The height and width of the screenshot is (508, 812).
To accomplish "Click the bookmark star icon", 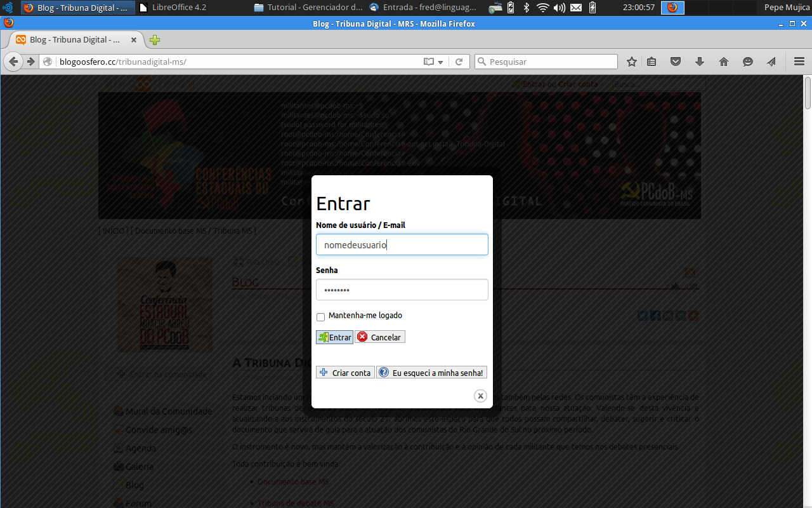I will [632, 62].
